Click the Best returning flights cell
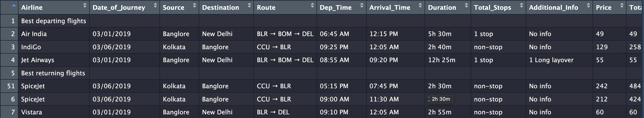The width and height of the screenshot is (644, 118). pyautogui.click(x=54, y=73)
